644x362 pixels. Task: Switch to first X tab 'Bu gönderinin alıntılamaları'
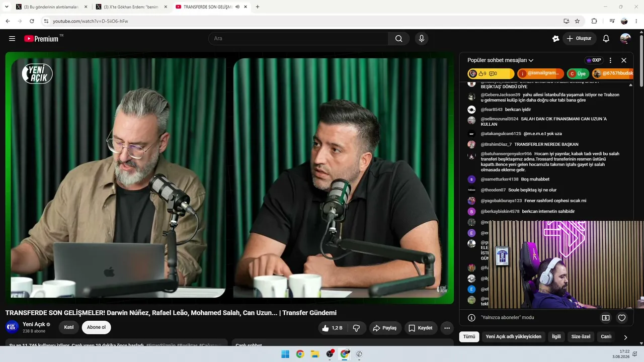coord(51,7)
